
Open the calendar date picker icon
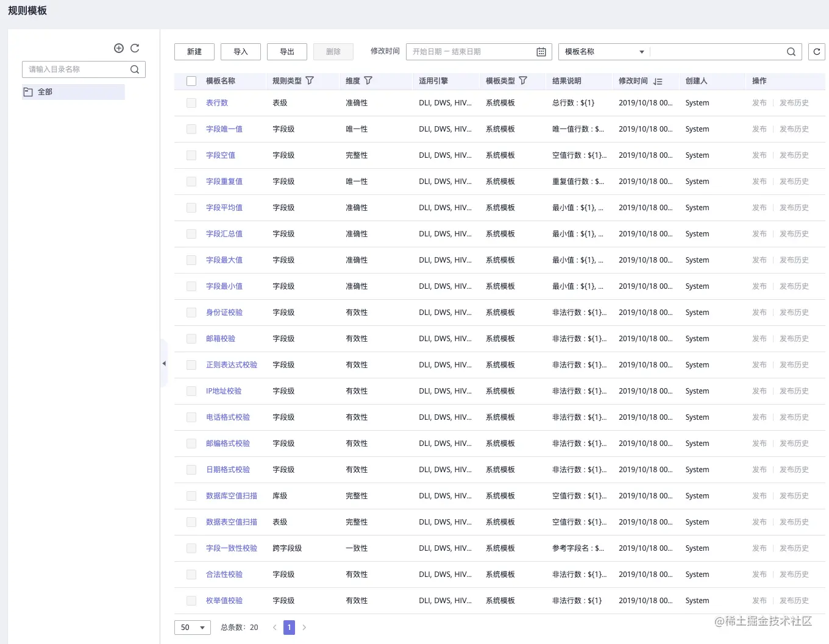click(x=541, y=52)
